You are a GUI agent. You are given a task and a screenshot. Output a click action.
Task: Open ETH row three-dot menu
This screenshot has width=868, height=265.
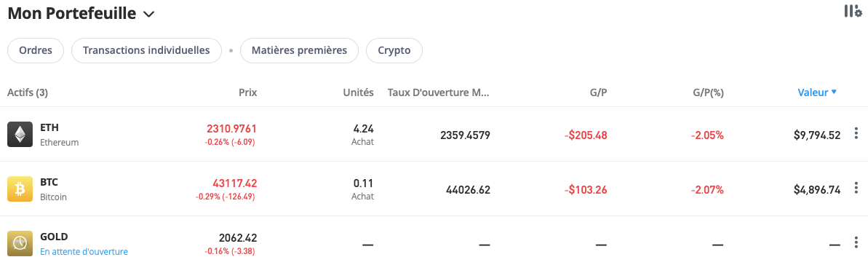856,134
